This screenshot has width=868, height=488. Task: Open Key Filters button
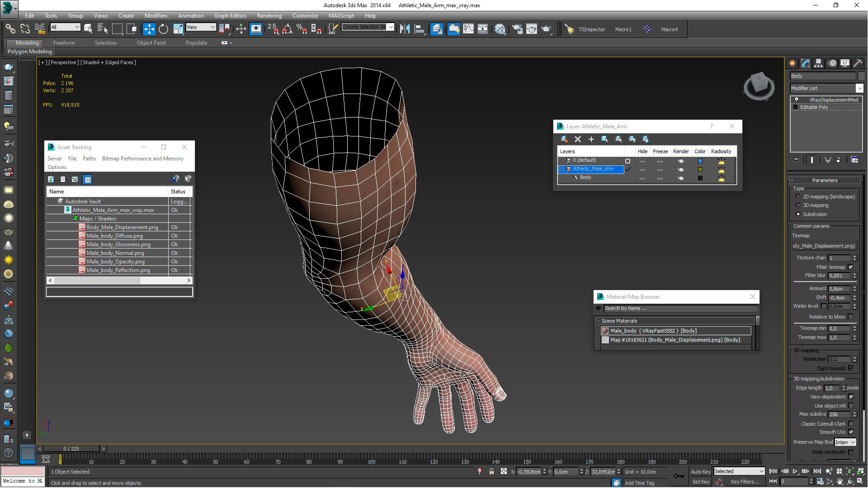[x=745, y=482]
